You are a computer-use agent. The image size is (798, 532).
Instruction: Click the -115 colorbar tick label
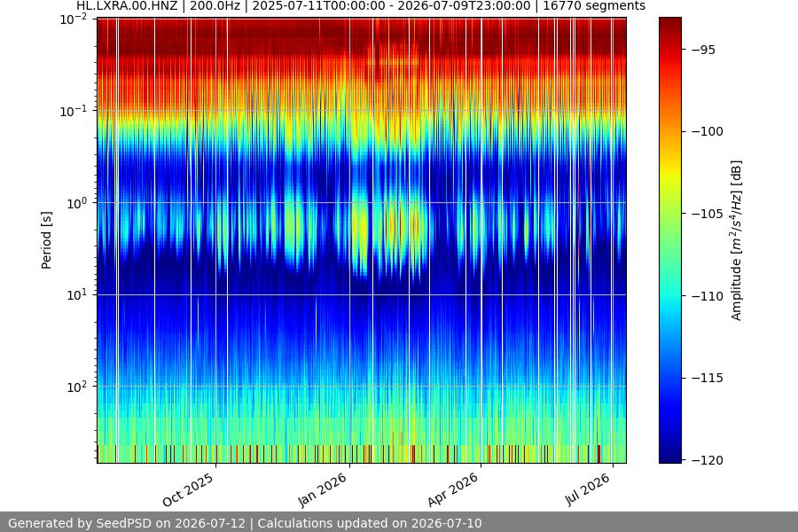[707, 378]
